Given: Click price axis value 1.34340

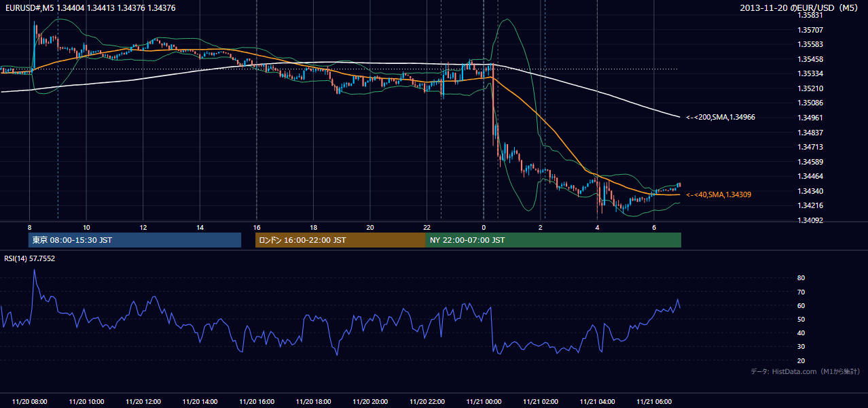Looking at the screenshot, I should [x=810, y=191].
